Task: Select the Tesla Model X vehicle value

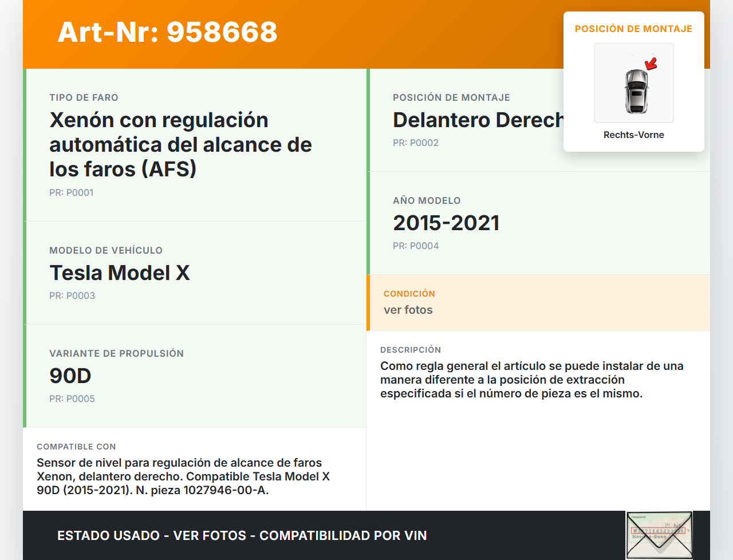Action: coord(119,273)
